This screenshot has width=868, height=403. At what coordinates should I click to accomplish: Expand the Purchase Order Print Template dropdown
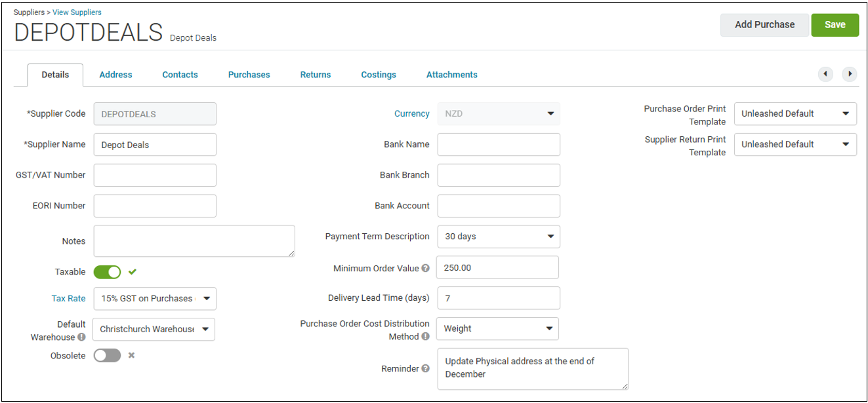(x=795, y=113)
